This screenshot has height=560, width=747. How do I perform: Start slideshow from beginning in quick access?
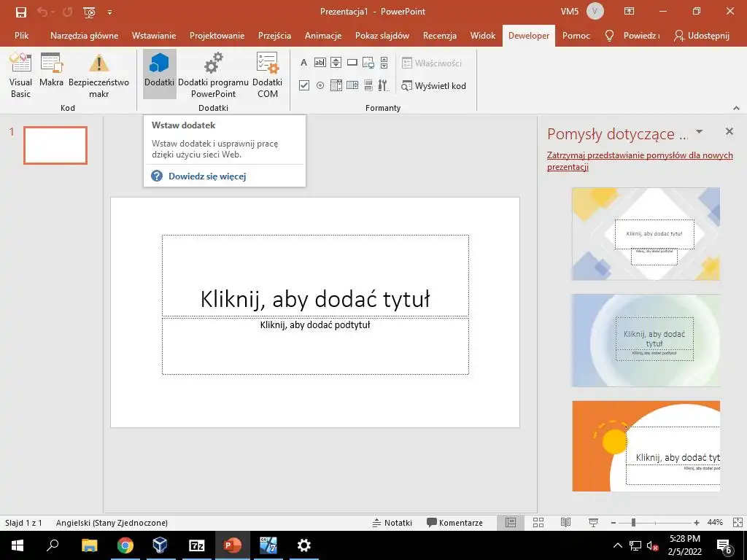coord(89,12)
